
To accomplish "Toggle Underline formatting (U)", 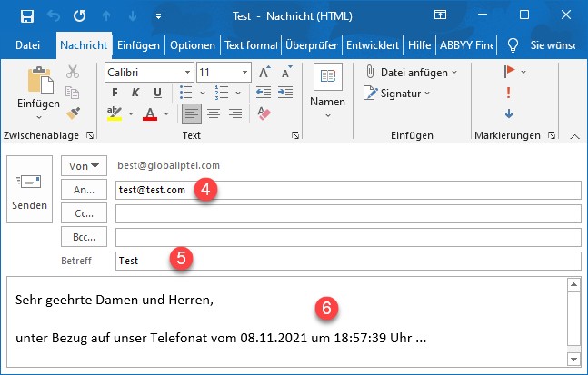I will tap(157, 92).
